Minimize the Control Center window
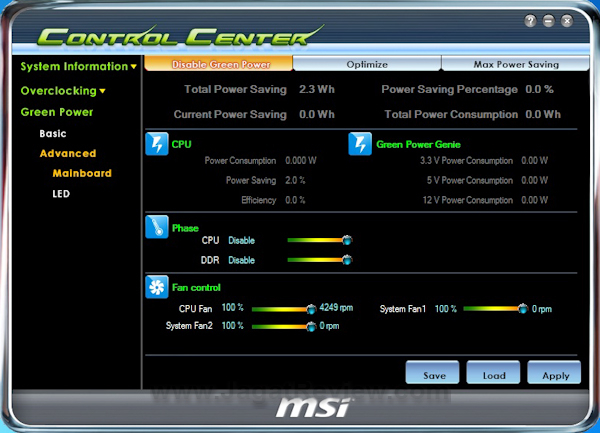The image size is (600, 433). 549,21
